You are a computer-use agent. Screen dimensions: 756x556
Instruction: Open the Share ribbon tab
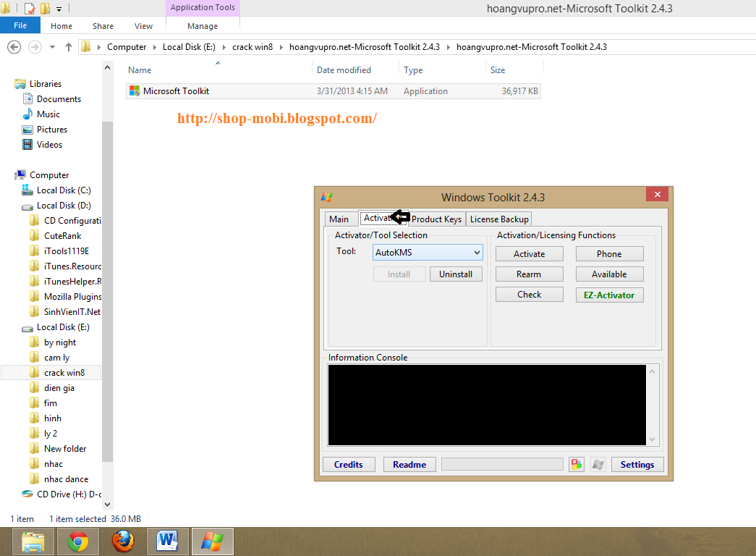pos(103,26)
